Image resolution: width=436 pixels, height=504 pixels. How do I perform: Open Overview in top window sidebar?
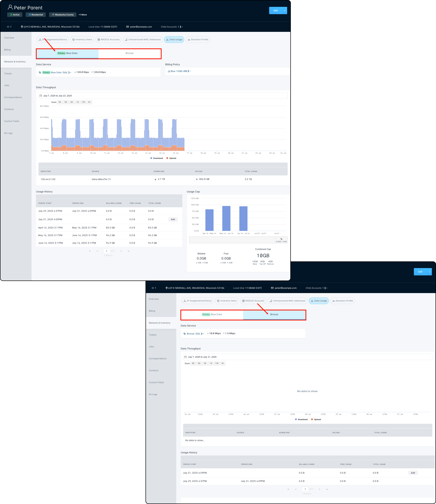click(x=9, y=38)
